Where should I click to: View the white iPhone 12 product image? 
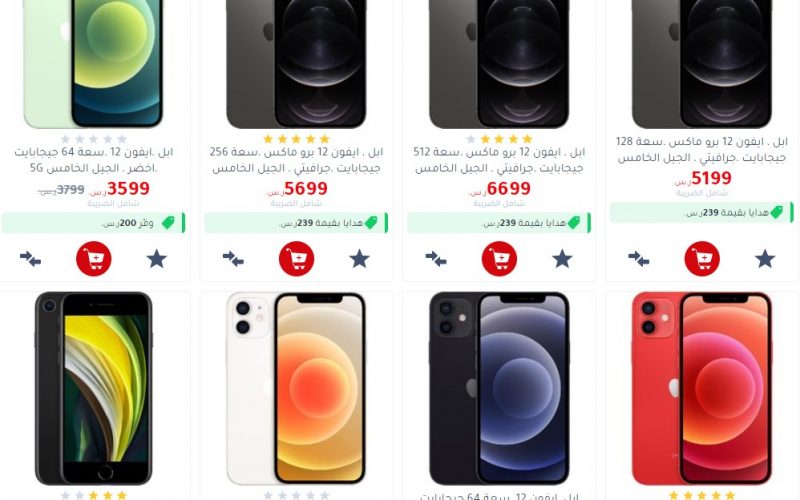pyautogui.click(x=296, y=388)
